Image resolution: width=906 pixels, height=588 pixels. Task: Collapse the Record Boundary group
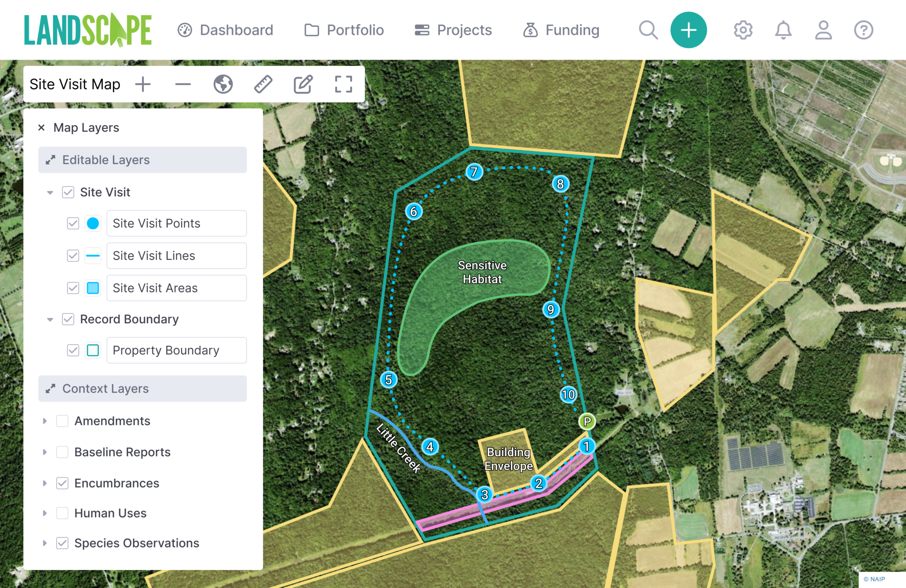click(50, 319)
